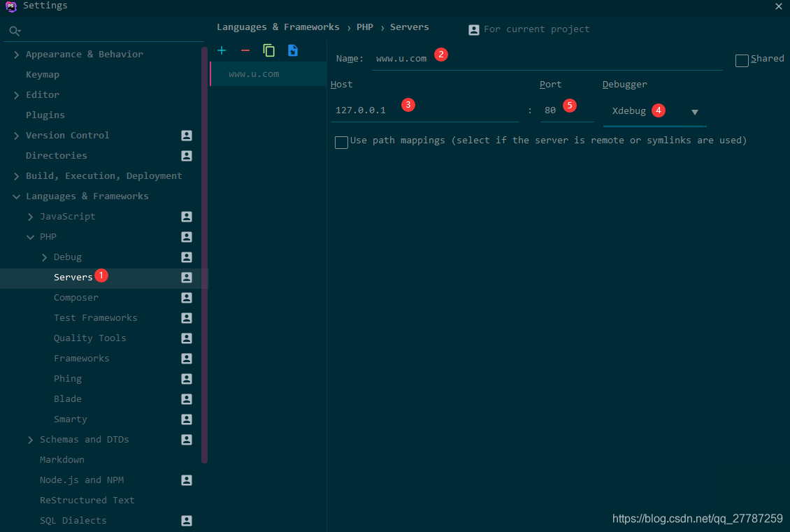
Task: Click inside the Port input field
Action: point(559,110)
